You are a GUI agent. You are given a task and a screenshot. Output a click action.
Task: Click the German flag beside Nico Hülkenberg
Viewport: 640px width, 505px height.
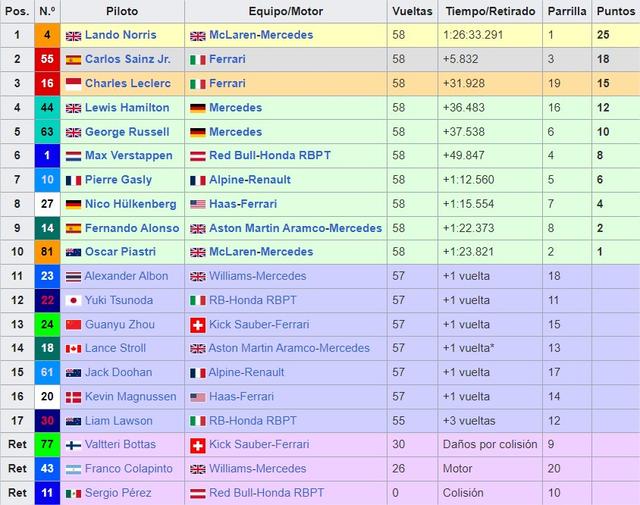(x=73, y=205)
